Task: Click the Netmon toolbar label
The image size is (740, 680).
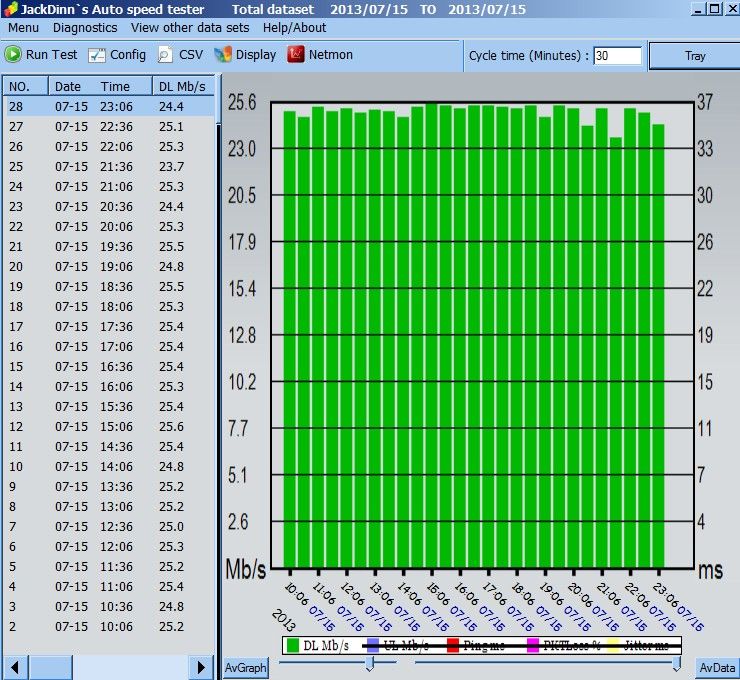Action: [x=331, y=55]
